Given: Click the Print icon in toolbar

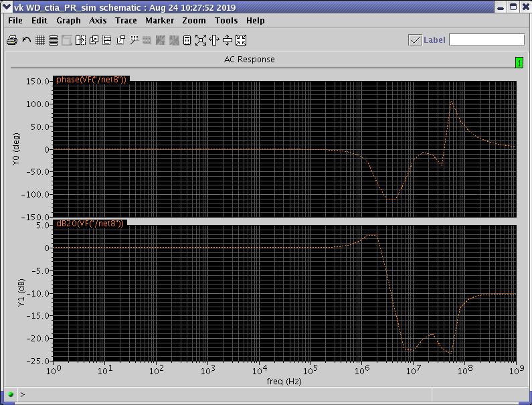Looking at the screenshot, I should click(x=12, y=40).
